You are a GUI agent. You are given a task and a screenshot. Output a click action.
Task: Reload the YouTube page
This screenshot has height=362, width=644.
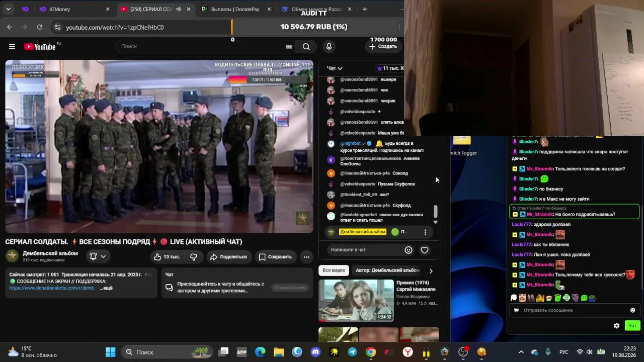(40, 27)
